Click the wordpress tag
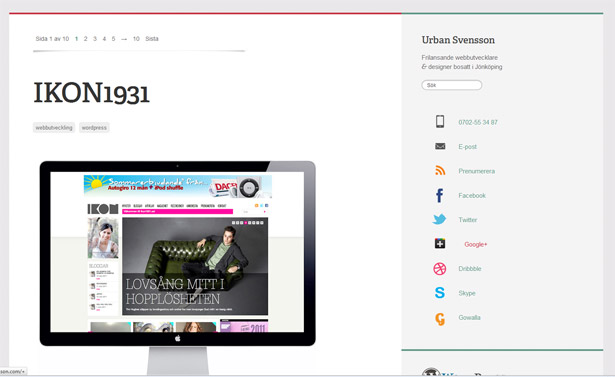The width and height of the screenshot is (615, 377). [x=94, y=127]
